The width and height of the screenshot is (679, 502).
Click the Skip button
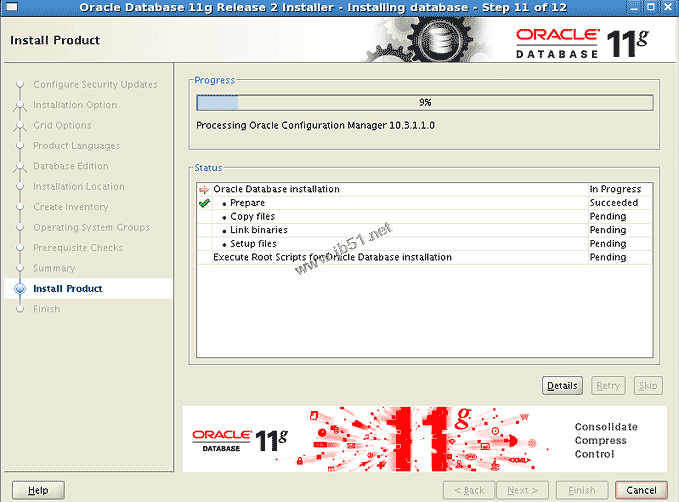point(648,385)
